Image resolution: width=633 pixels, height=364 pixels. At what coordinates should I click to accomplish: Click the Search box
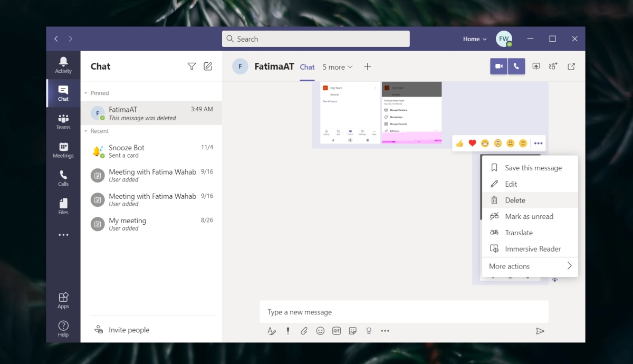[x=316, y=39]
